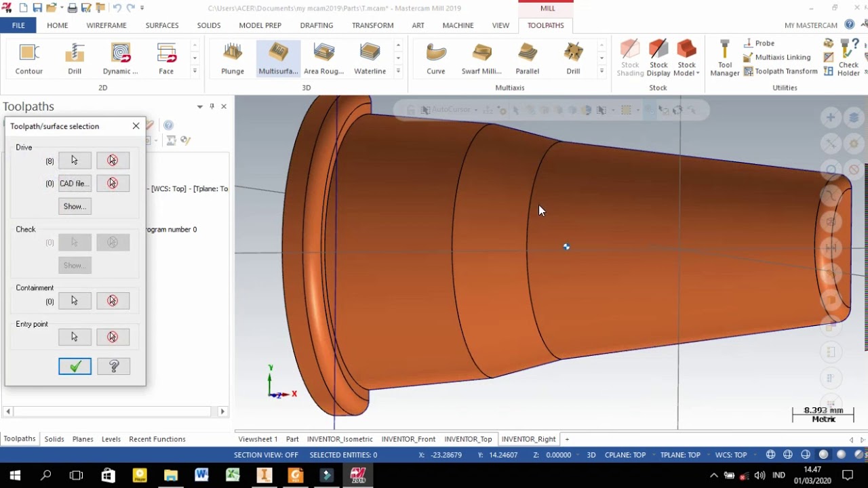The width and height of the screenshot is (868, 488).
Task: Customize the quick access toolbar dropdown
Action: click(x=142, y=8)
